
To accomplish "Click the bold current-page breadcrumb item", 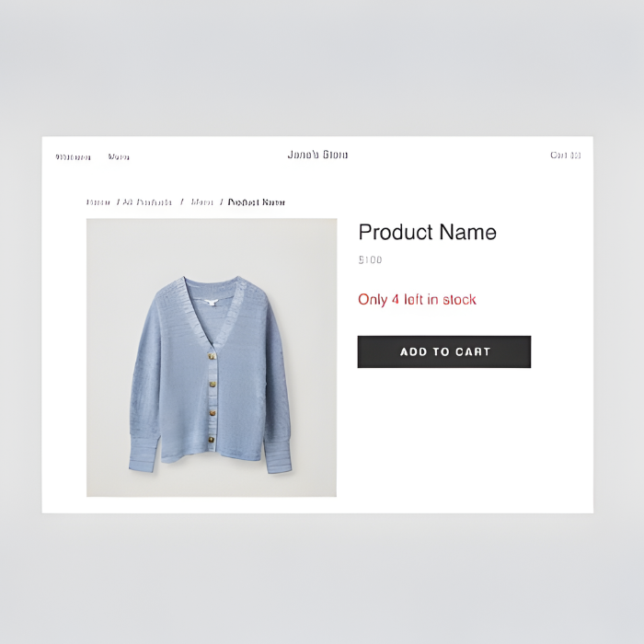I will 257,202.
